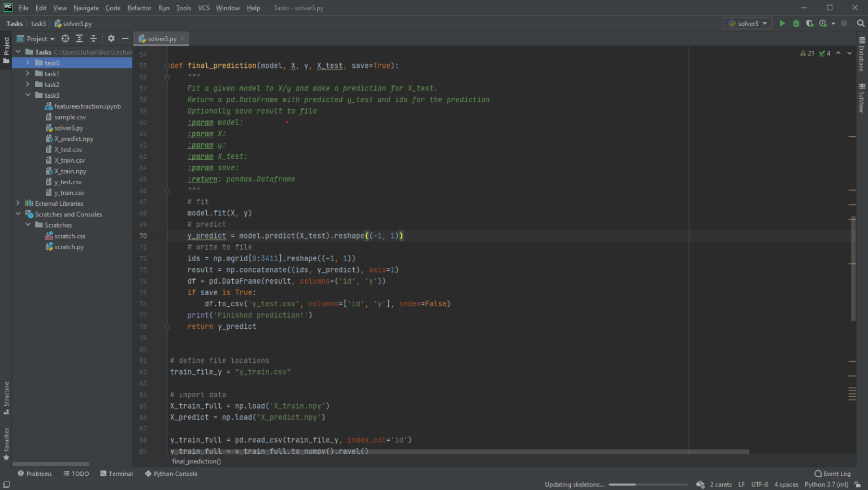Collapse Scratches and Consoles node
This screenshot has width=868, height=490.
(18, 214)
